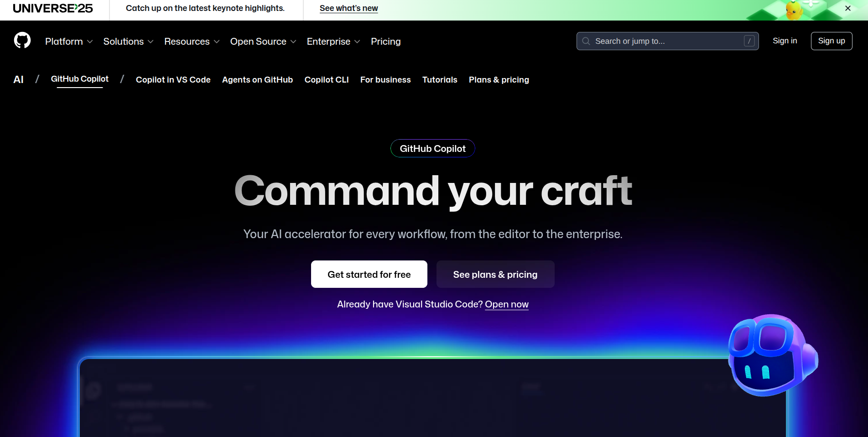Focus the Search or jump to field

point(666,41)
